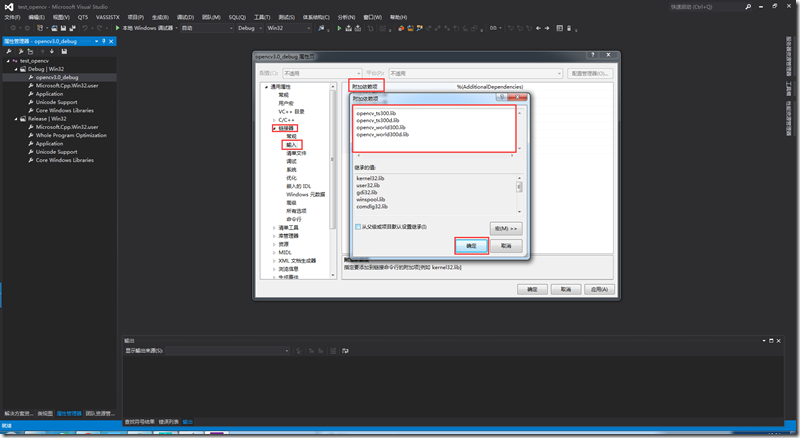Click the Undo toolbar icon
800x438 pixels.
(85, 28)
